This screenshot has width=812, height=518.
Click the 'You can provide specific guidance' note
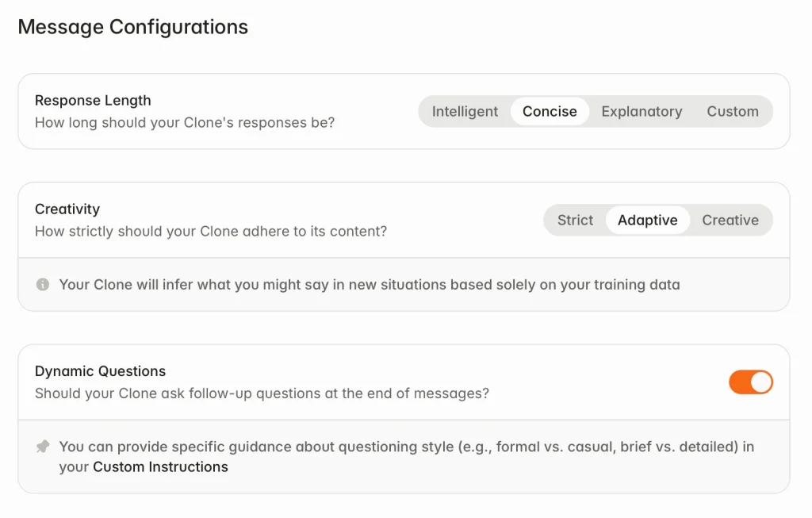[407, 456]
